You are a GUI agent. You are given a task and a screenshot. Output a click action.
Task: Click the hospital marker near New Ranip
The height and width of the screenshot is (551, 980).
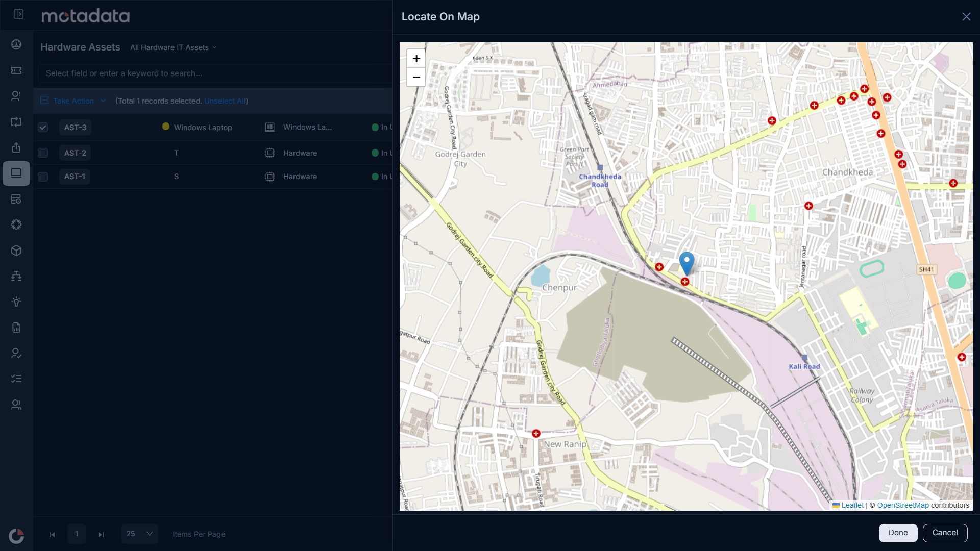[536, 434]
